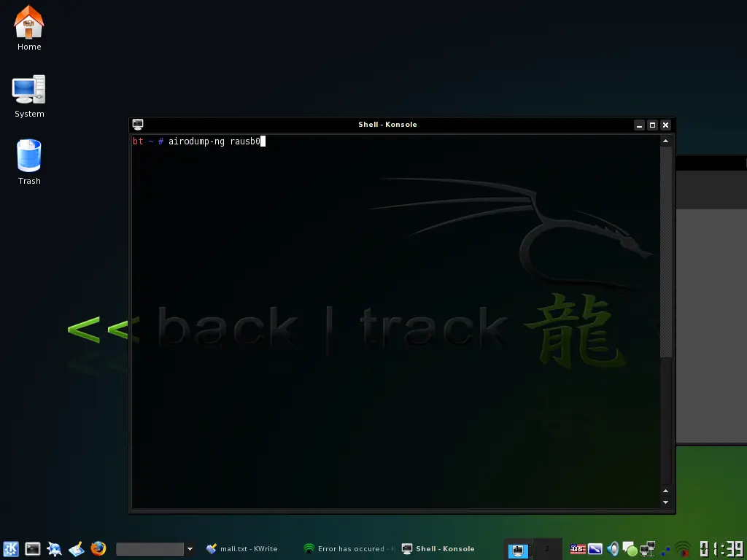The height and width of the screenshot is (560, 747).
Task: Click the Konsole vertical scrollbar handle
Action: tap(665, 252)
